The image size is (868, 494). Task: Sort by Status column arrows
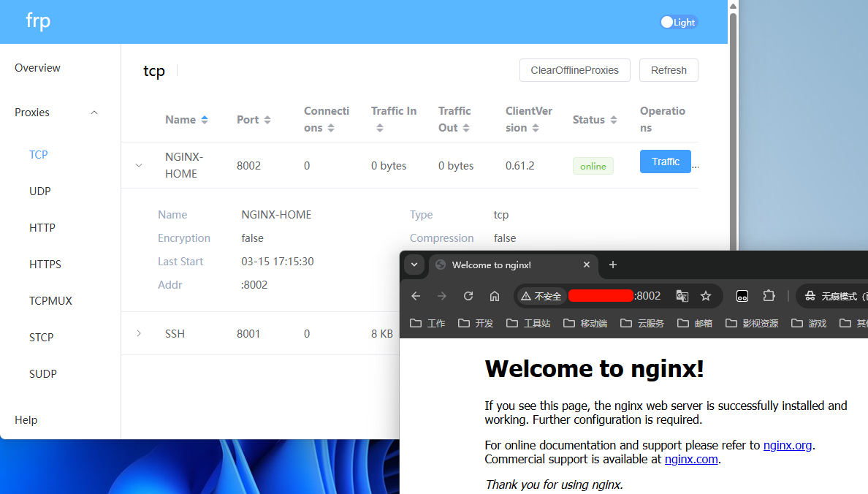point(614,120)
